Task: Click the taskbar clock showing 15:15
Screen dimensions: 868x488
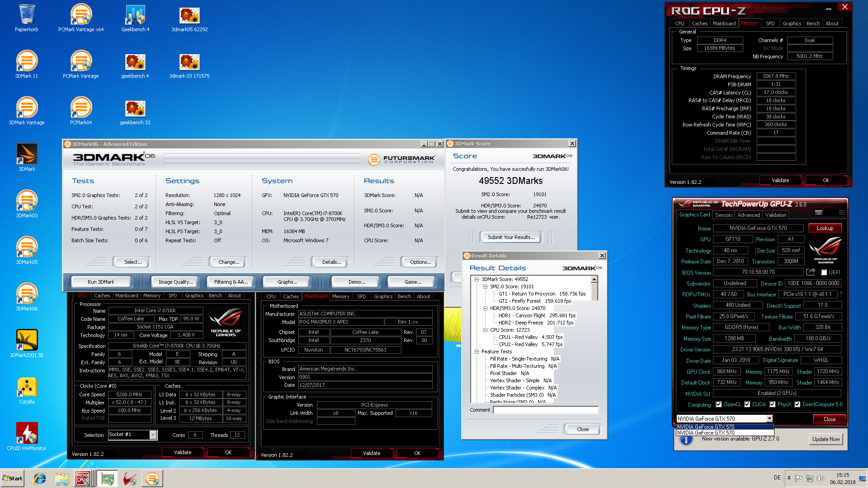Action: click(843, 479)
